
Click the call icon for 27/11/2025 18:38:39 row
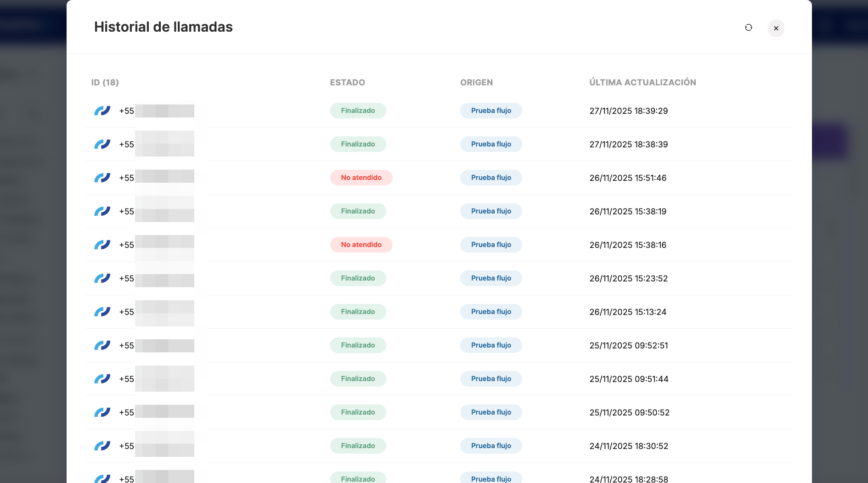tap(102, 144)
